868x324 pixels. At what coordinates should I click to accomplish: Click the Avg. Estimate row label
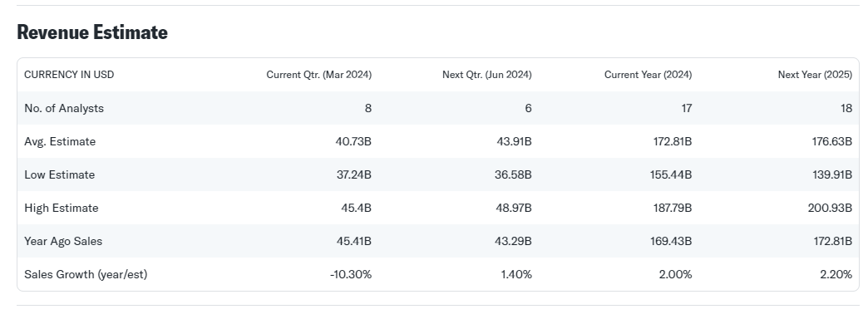tap(60, 141)
